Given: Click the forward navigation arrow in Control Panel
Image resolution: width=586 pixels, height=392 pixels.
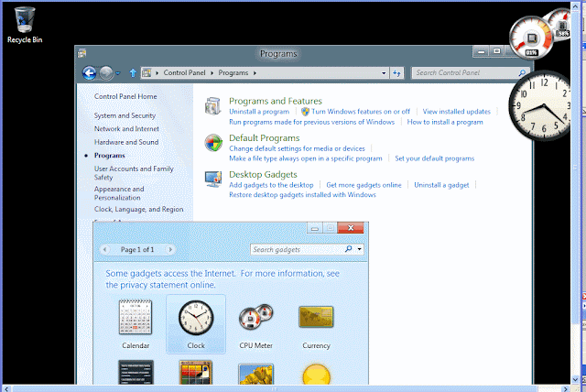Looking at the screenshot, I should pyautogui.click(x=106, y=73).
